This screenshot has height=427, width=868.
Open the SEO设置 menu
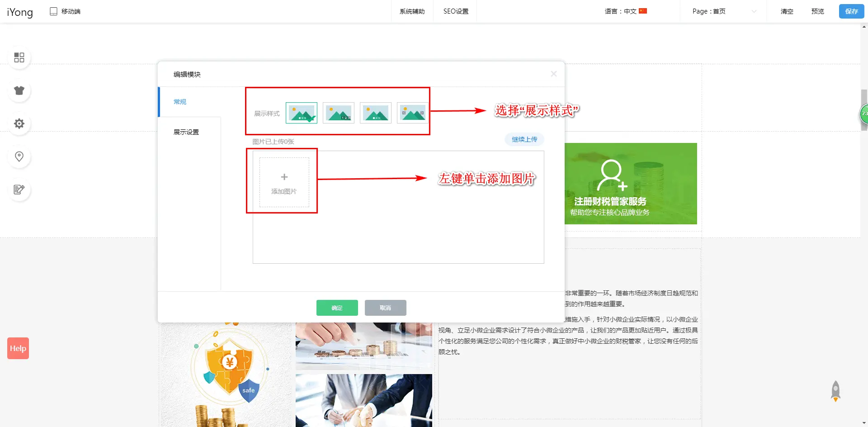456,11
